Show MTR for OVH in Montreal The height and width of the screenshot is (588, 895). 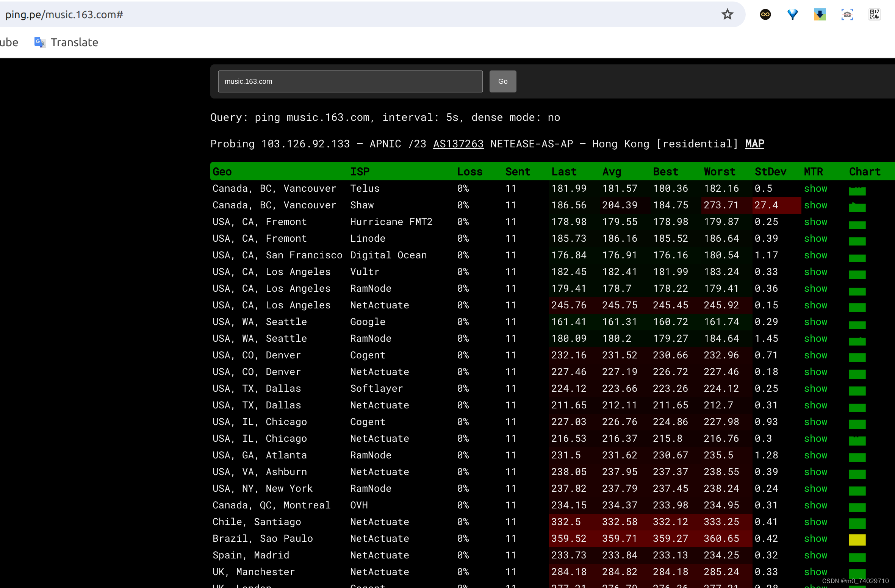pos(816,505)
